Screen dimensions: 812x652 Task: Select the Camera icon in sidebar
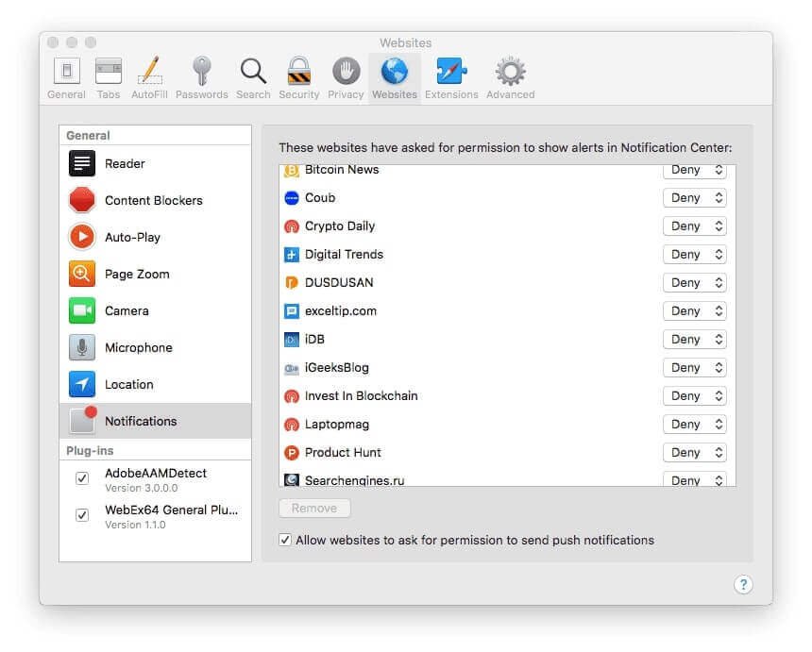82,310
